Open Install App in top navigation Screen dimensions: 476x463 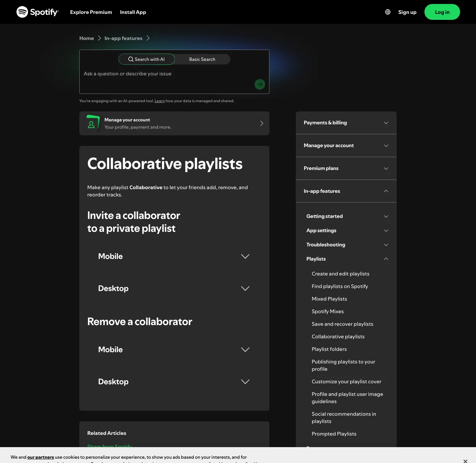point(133,12)
